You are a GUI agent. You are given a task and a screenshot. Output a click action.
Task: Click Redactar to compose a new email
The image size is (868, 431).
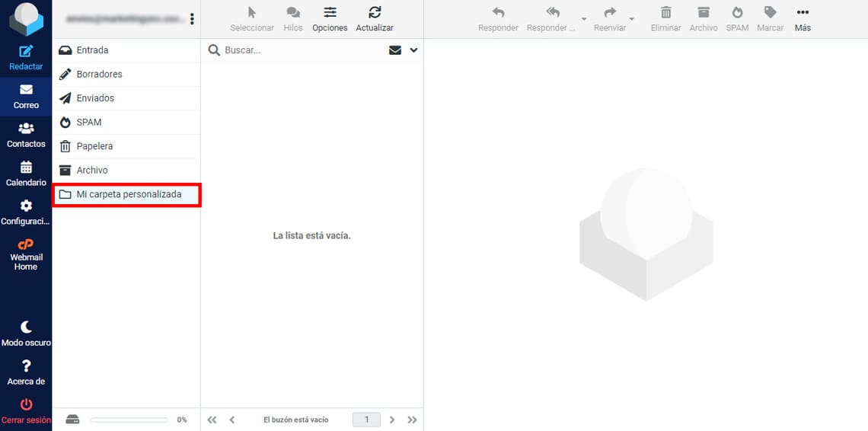point(26,57)
